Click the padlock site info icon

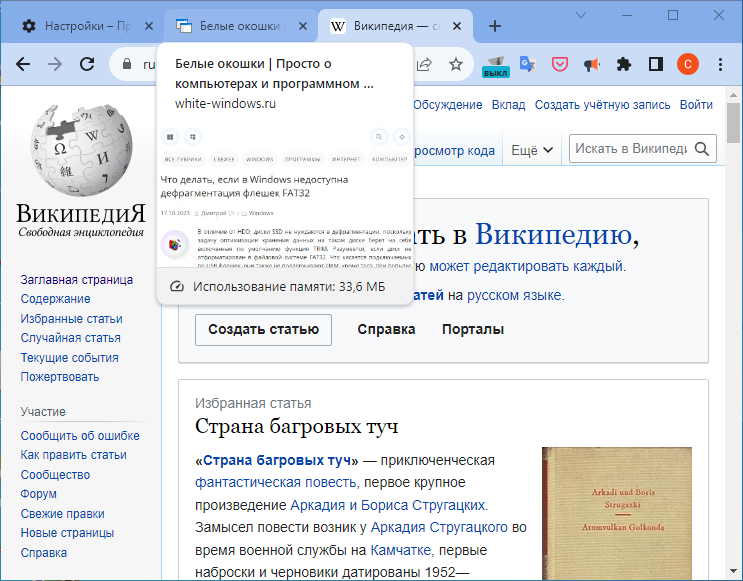[127, 64]
